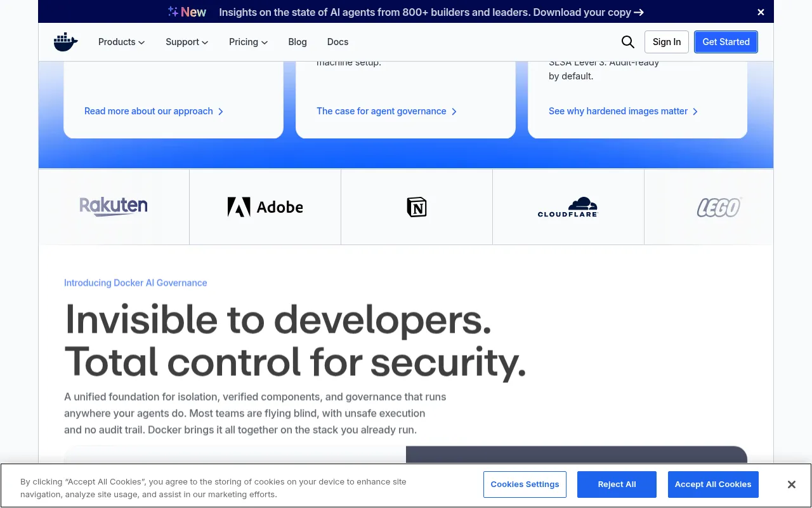Dismiss the top announcement banner

[761, 12]
